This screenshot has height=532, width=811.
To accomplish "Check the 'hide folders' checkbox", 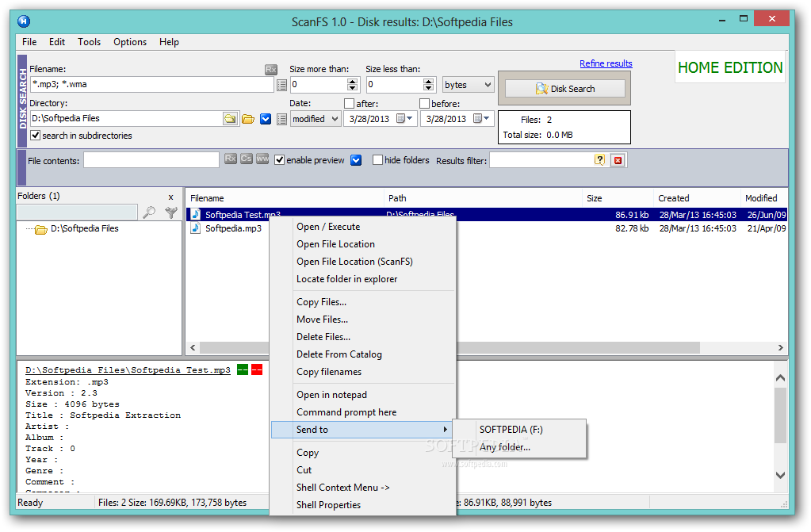I will 377,160.
